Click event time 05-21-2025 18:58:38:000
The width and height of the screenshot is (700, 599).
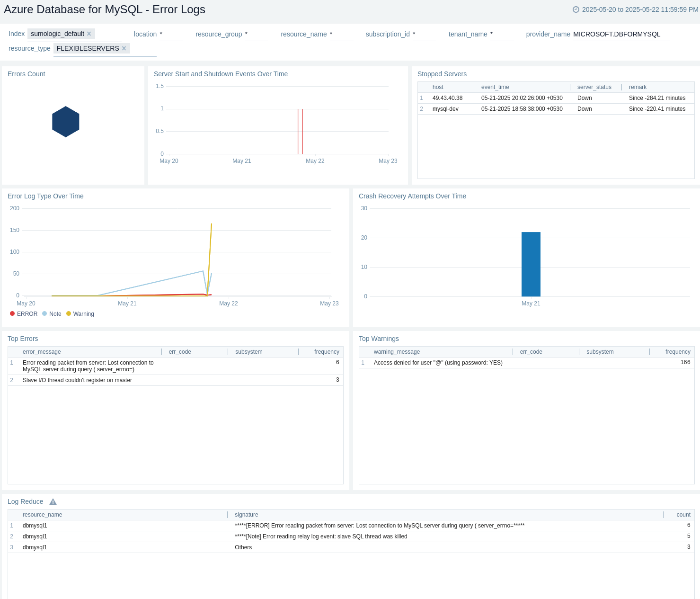tap(522, 109)
